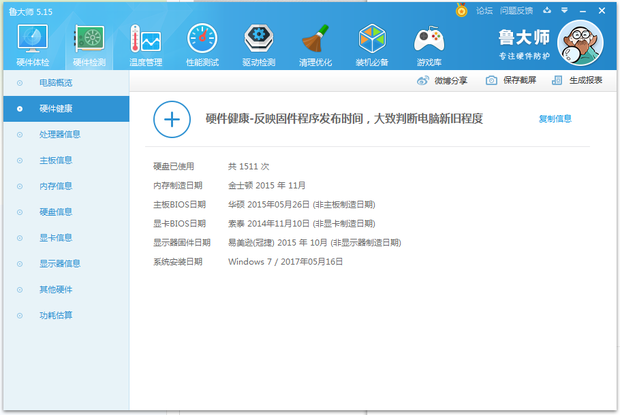620x415 pixels.
Task: Click the 显示器固件日期 label
Action: [x=182, y=242]
